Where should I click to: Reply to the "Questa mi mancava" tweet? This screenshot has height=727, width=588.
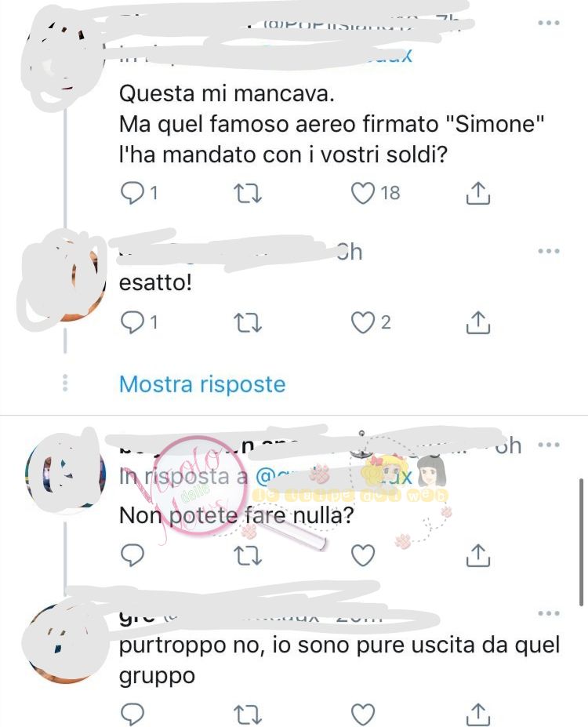coord(132,193)
